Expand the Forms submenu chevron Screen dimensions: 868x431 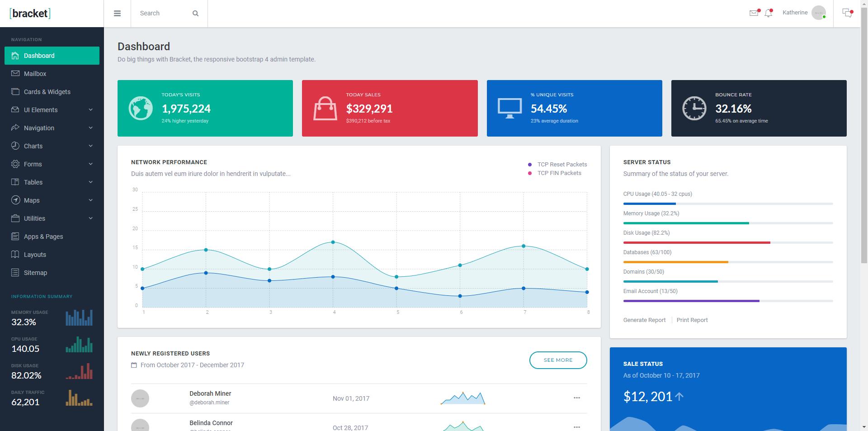(90, 164)
